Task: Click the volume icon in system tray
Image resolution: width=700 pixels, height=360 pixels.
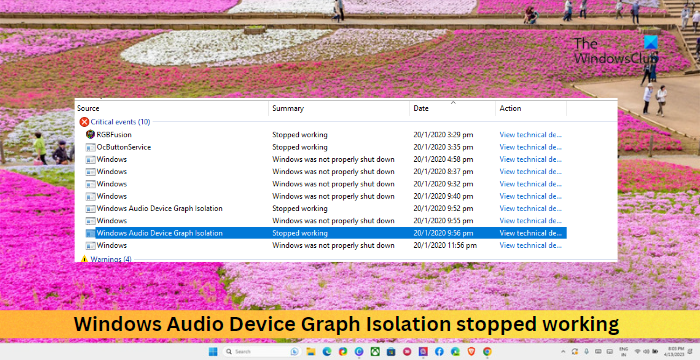Action: tap(646, 352)
